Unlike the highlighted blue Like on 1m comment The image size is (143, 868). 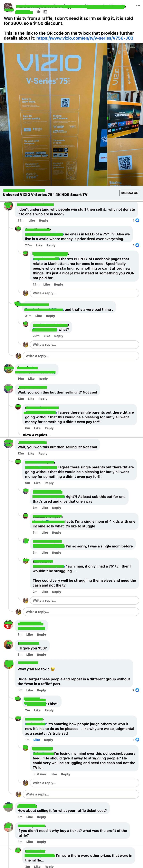click(37, 740)
